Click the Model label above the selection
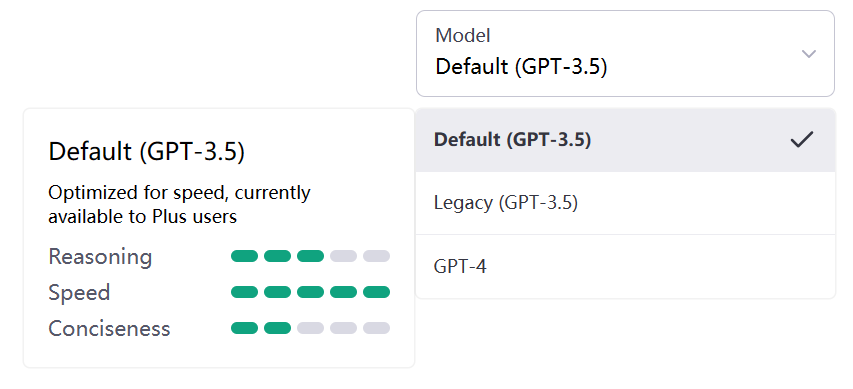The width and height of the screenshot is (853, 389). 462,35
